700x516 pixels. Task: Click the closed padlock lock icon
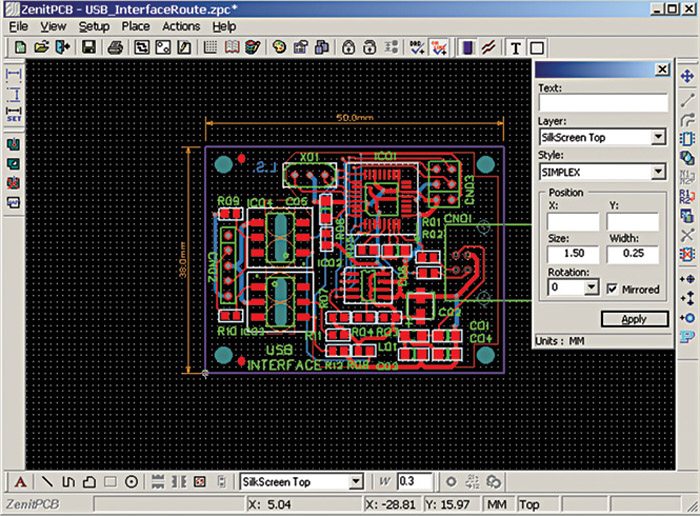pos(346,47)
